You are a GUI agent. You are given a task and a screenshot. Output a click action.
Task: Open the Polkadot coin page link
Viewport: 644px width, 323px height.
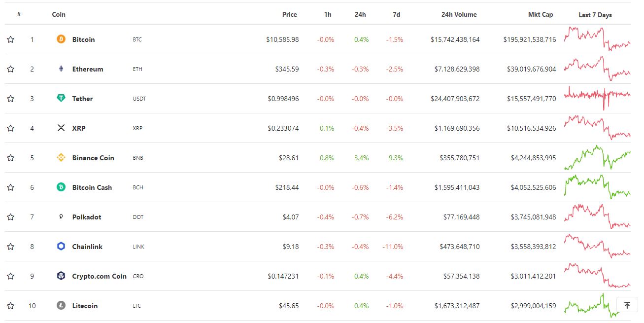[87, 217]
